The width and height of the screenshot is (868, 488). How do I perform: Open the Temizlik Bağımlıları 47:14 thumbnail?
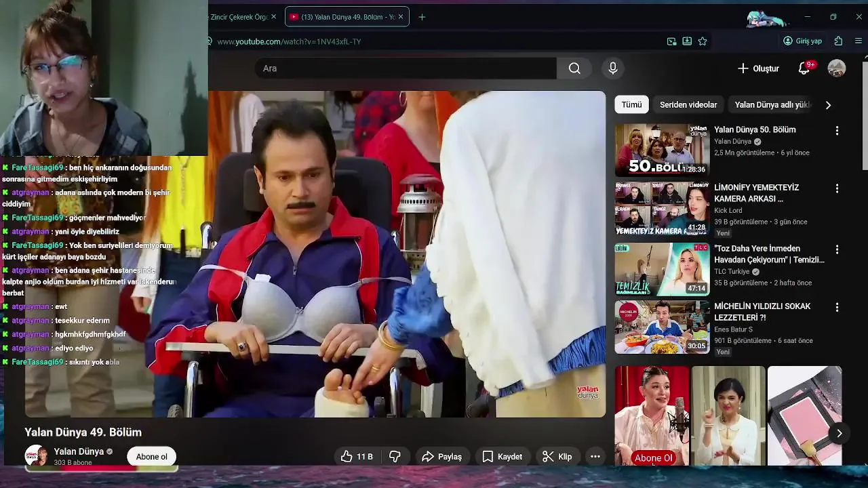pyautogui.click(x=662, y=268)
